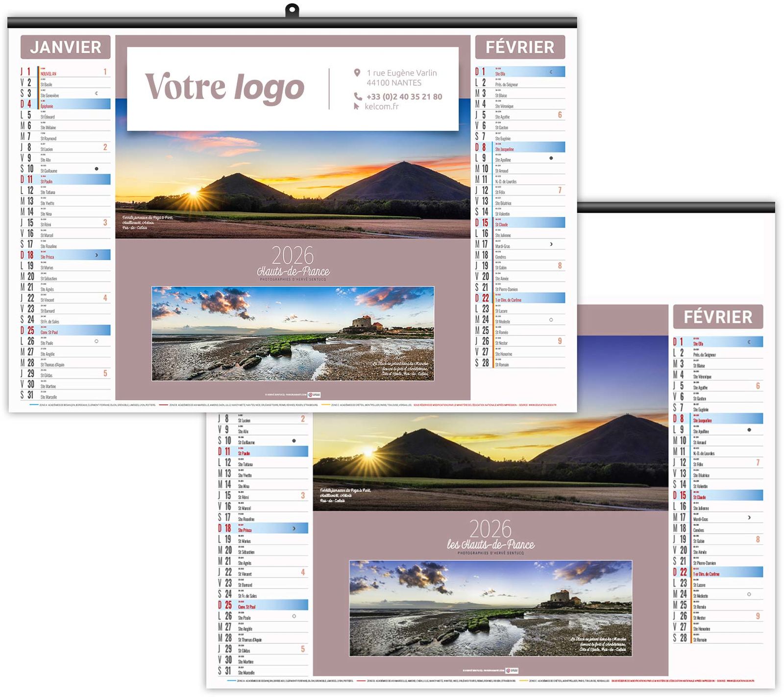Select "D 25 Conv. St Paul" row on front calendar
The height and width of the screenshot is (697, 784).
66,330
